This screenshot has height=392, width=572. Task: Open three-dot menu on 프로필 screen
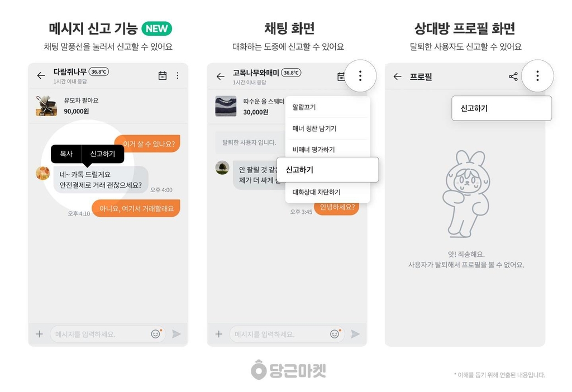537,76
